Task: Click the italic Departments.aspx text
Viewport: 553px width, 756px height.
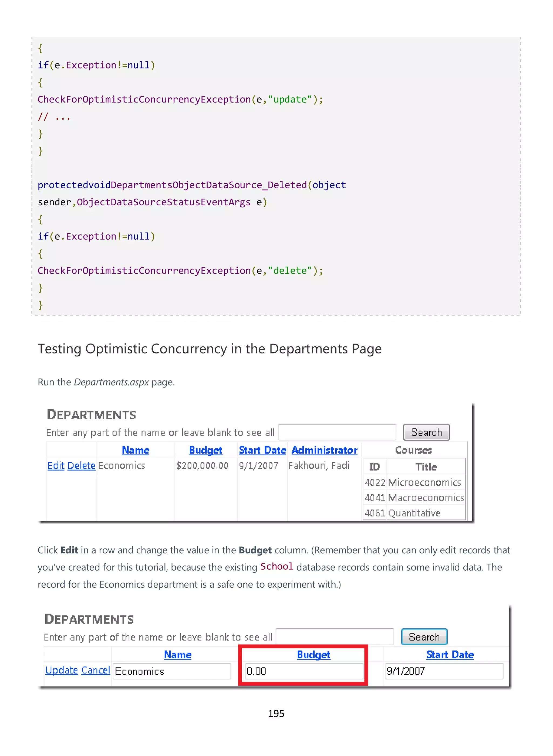Action: (x=111, y=382)
